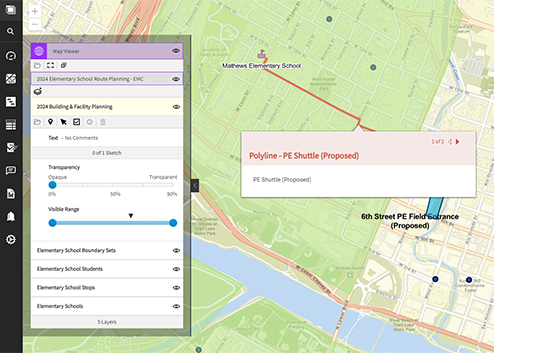Open the dashboard gauge icon in sidebar
Screen dimensions: 534x363
[11, 56]
